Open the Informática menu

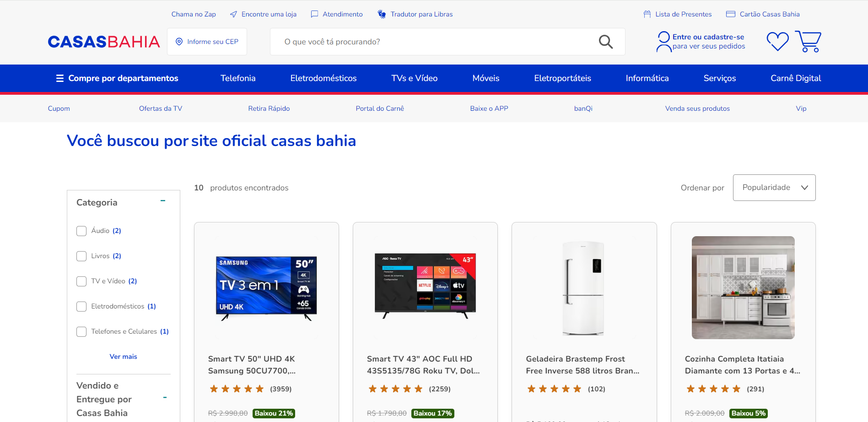(647, 78)
